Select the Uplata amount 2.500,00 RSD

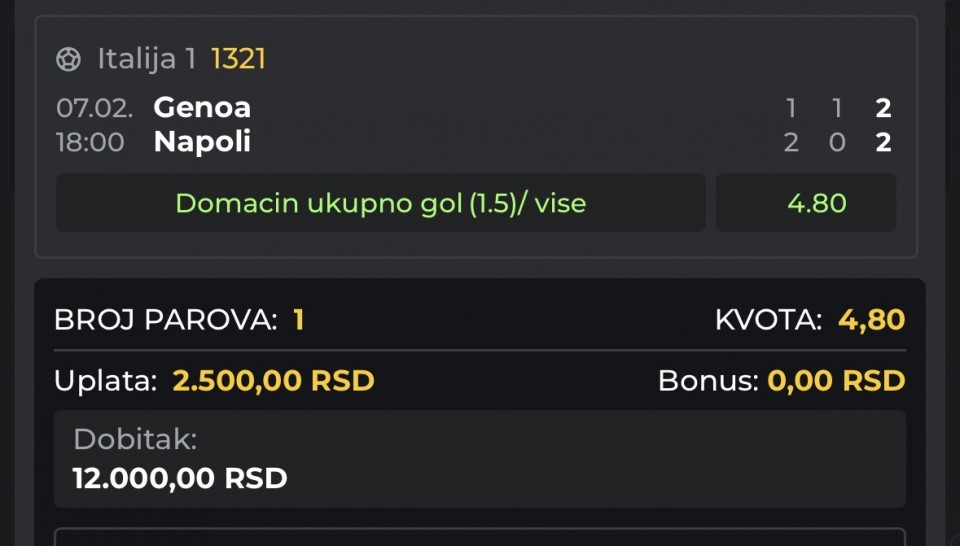pos(273,381)
